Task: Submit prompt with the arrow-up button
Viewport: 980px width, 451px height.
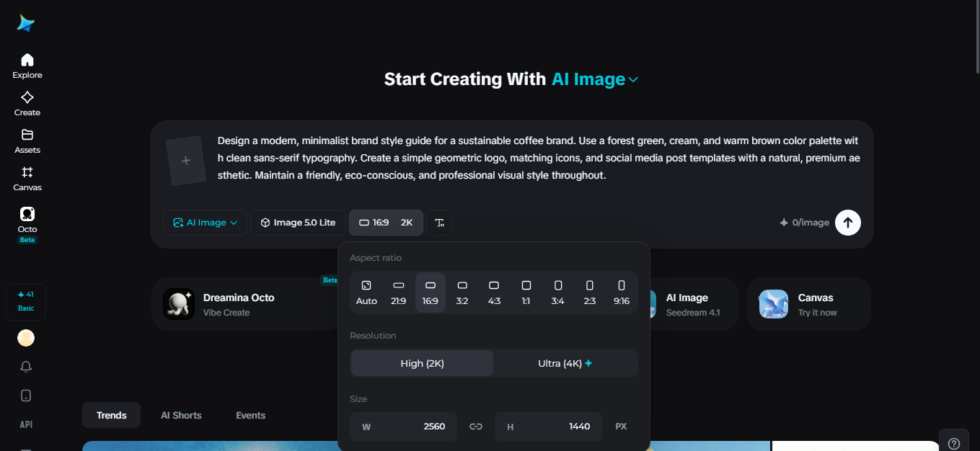Action: coord(848,223)
